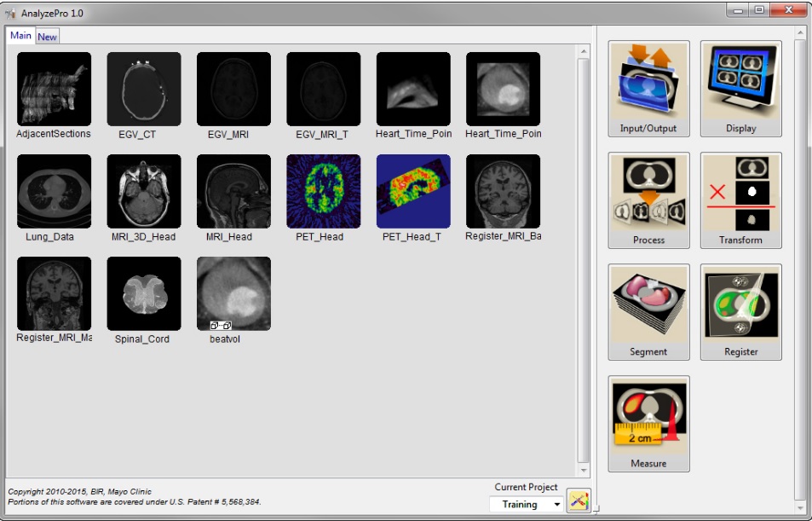
Task: Select the Spinal_Cord dataset thumbnail
Action: coord(144,294)
